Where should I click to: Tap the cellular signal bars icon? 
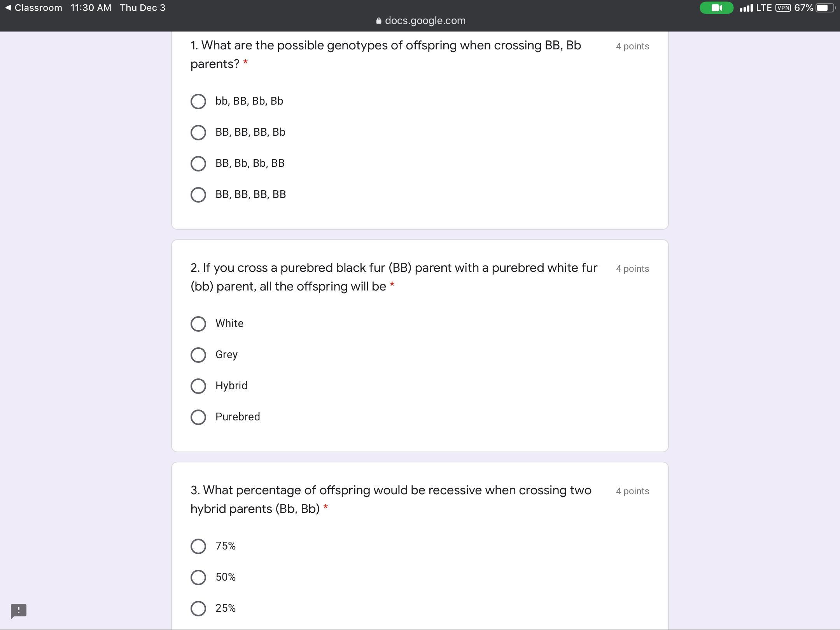pos(746,8)
